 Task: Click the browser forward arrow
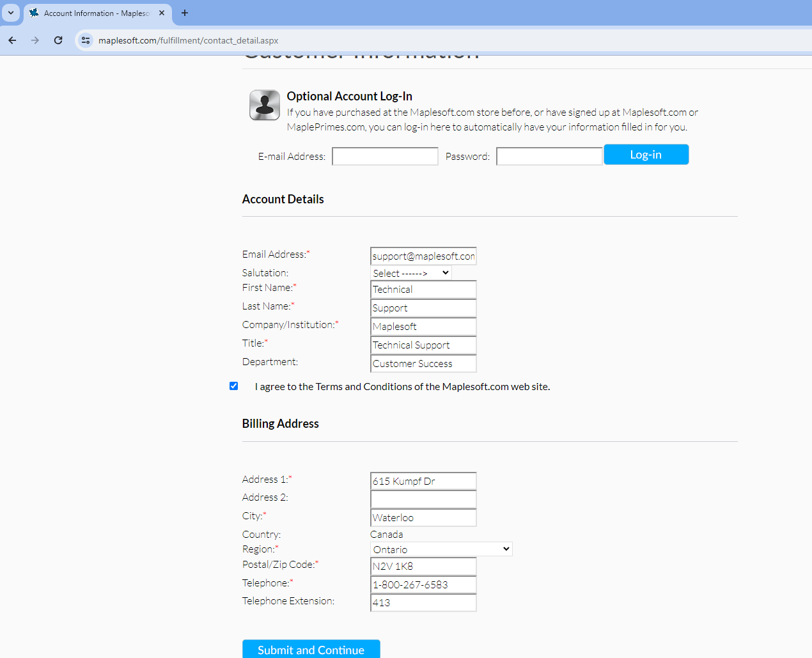pos(35,40)
